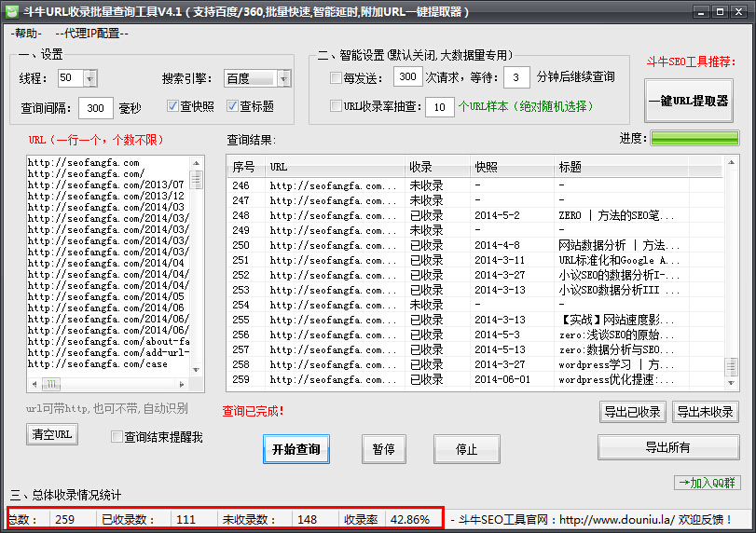
Task: Select result row 246 未收录
Action: click(x=475, y=185)
